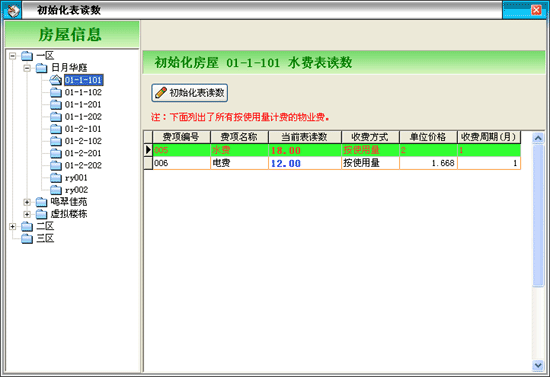Close the 初始化表读数 window
Image resolution: width=550 pixels, height=377 pixels.
tap(536, 10)
